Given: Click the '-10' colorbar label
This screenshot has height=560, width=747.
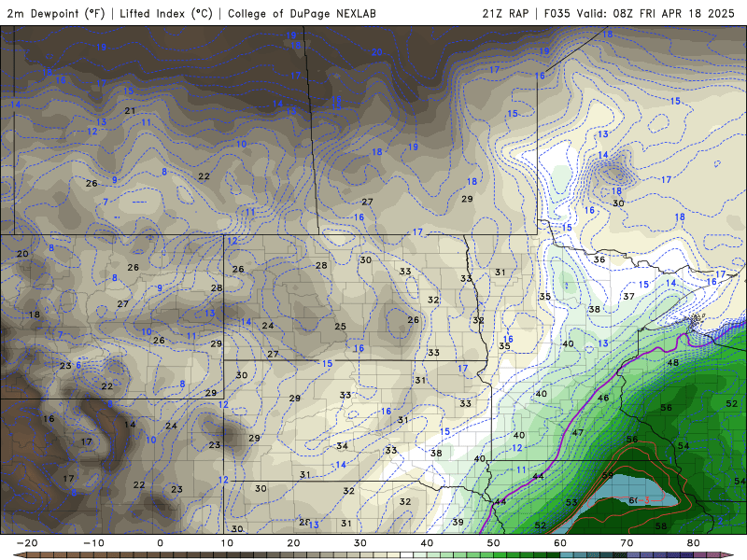Looking at the screenshot, I should pos(93,543).
